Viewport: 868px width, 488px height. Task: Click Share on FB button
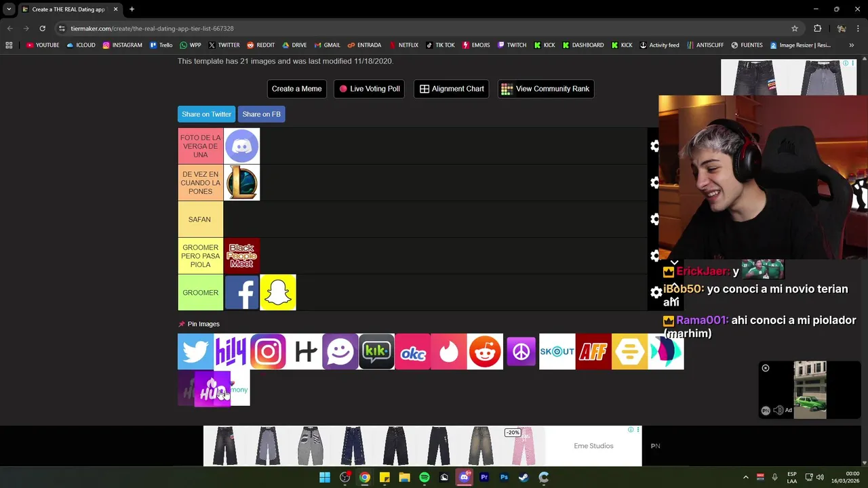point(261,114)
